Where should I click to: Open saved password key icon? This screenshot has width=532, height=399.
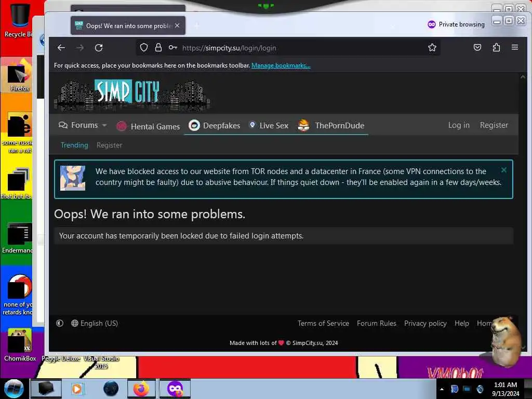(x=172, y=47)
